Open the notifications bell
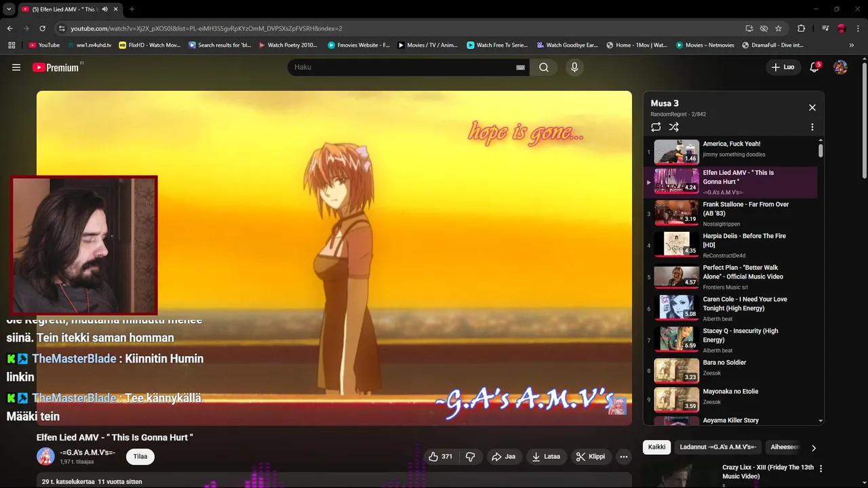The width and height of the screenshot is (868, 488). [814, 67]
